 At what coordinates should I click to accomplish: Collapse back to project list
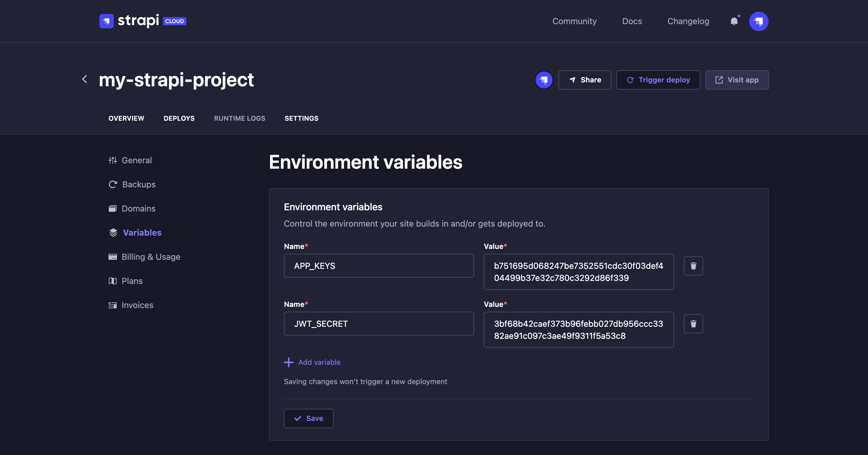tap(84, 79)
